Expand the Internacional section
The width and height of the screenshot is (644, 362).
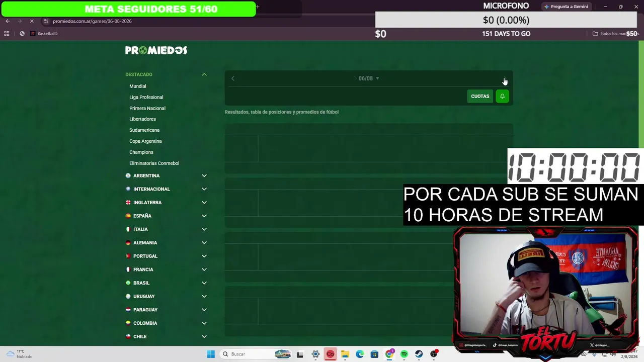204,189
